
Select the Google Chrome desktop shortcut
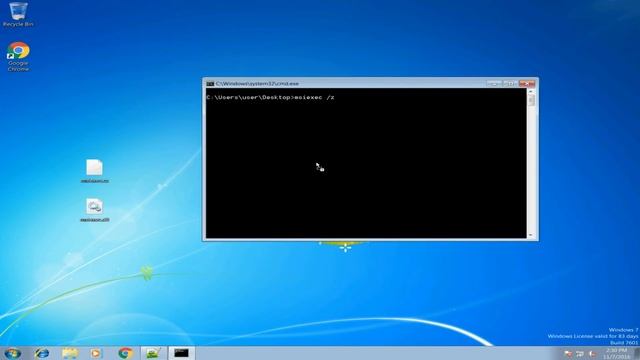[x=18, y=56]
